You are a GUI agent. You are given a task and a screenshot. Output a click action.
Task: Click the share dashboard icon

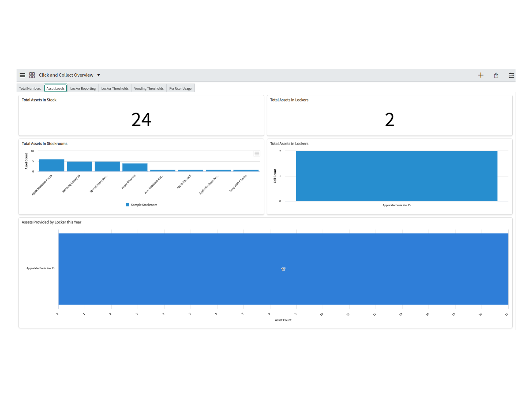(496, 75)
